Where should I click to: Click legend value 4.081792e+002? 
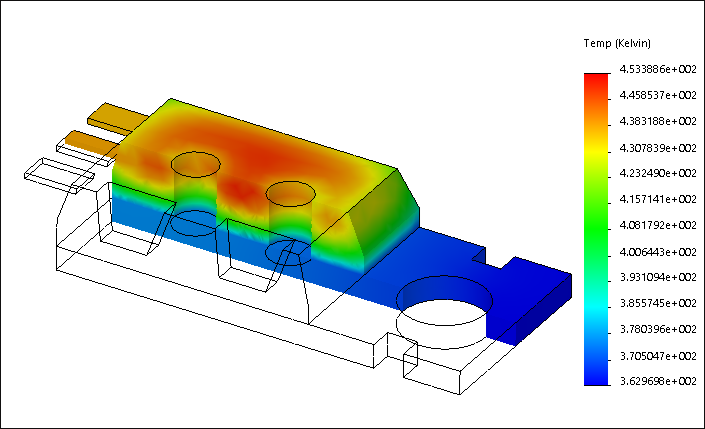658,225
